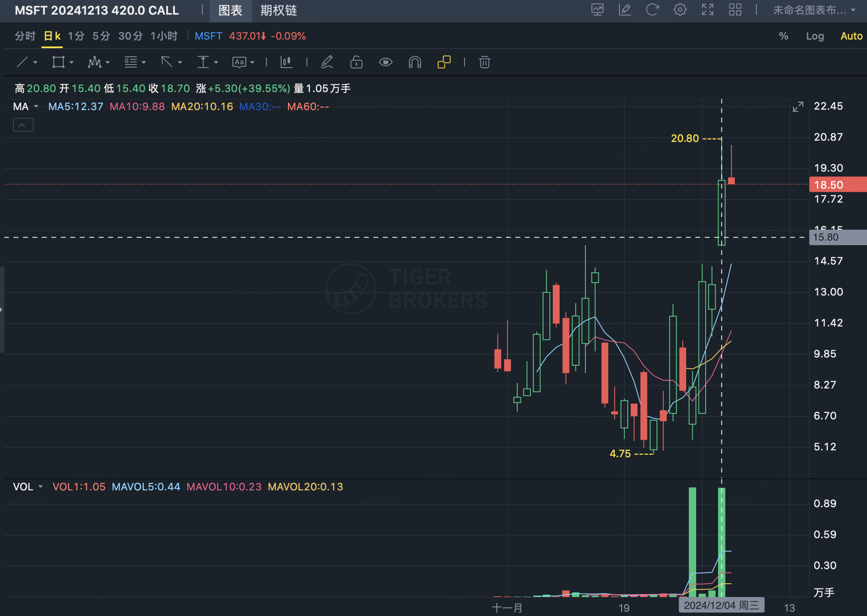867x616 pixels.
Task: Click the MSFT underlying stock link
Action: click(x=208, y=36)
